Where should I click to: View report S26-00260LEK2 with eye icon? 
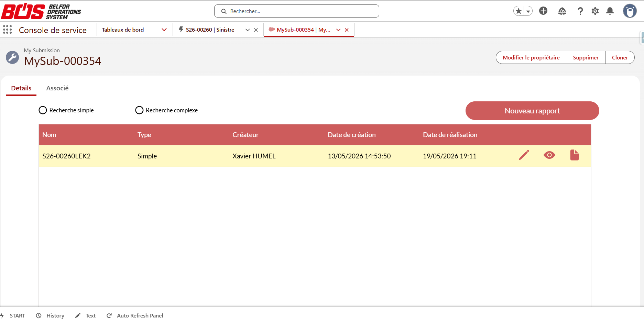[549, 155]
